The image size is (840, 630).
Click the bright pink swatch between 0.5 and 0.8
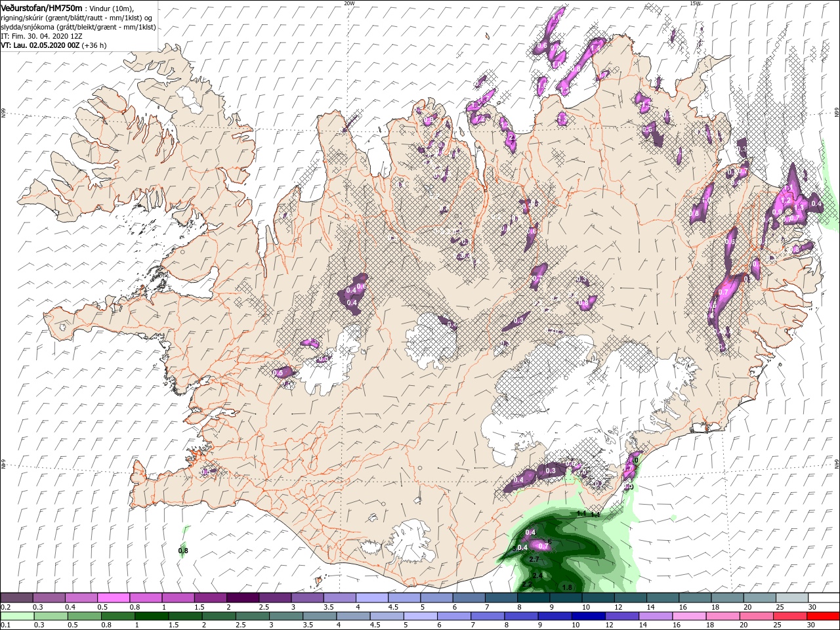point(114,597)
